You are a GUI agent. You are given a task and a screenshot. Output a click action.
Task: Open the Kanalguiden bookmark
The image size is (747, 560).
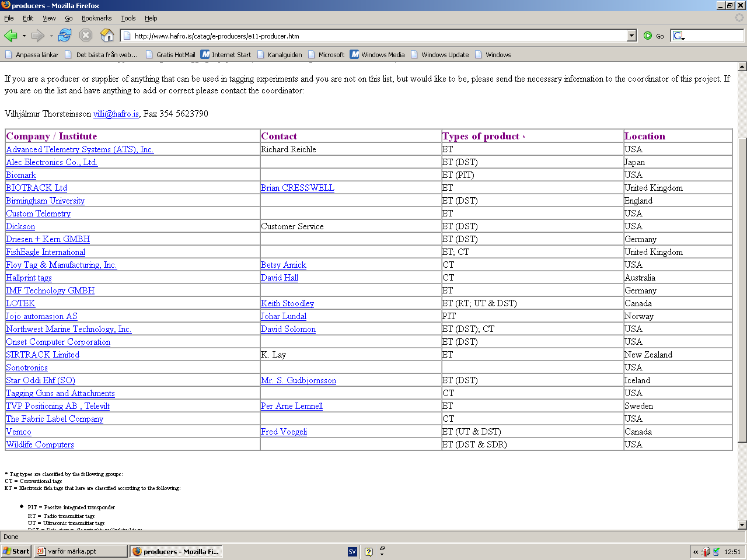coord(280,55)
